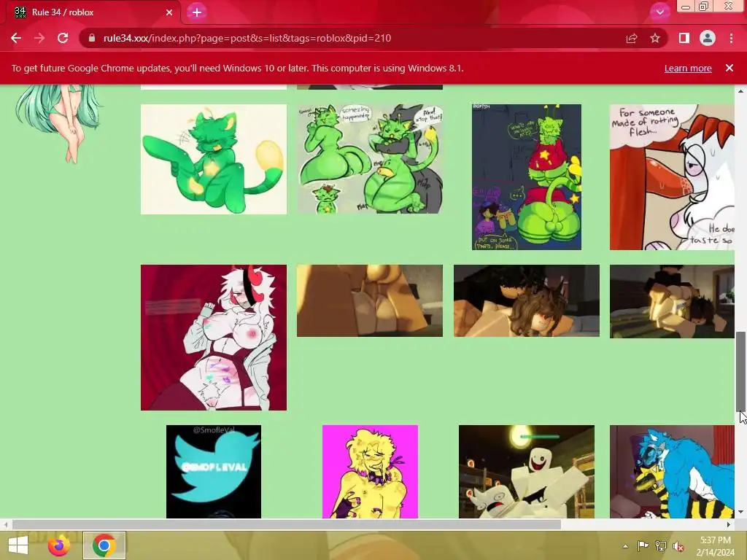Click the browser back arrow
Viewport: 747px width, 560px height.
[x=16, y=38]
